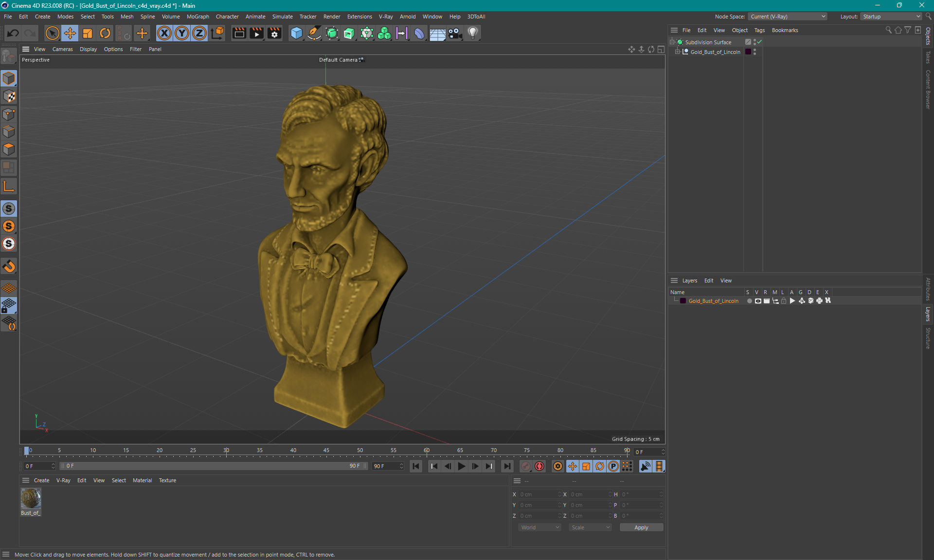Open Objects panel Tags menu

pyautogui.click(x=759, y=30)
